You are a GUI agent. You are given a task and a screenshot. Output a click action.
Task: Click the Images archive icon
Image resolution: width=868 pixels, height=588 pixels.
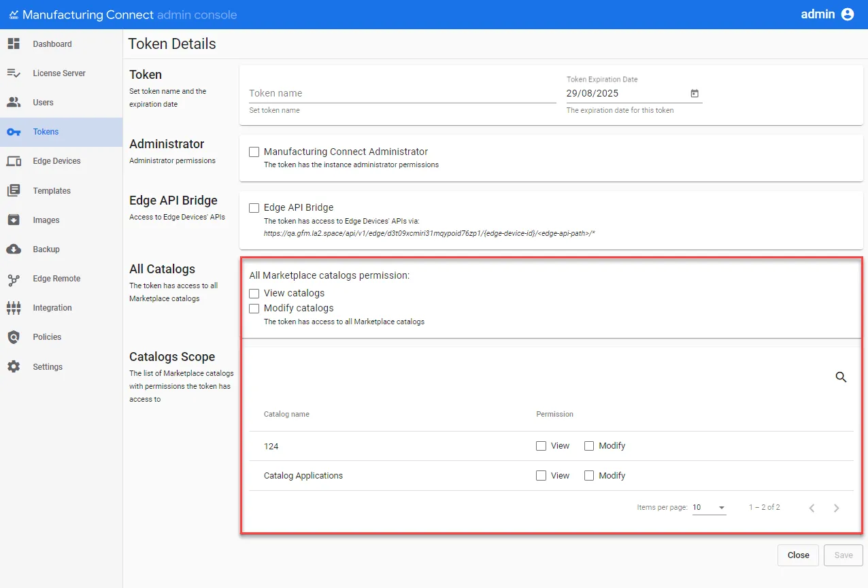pos(14,220)
